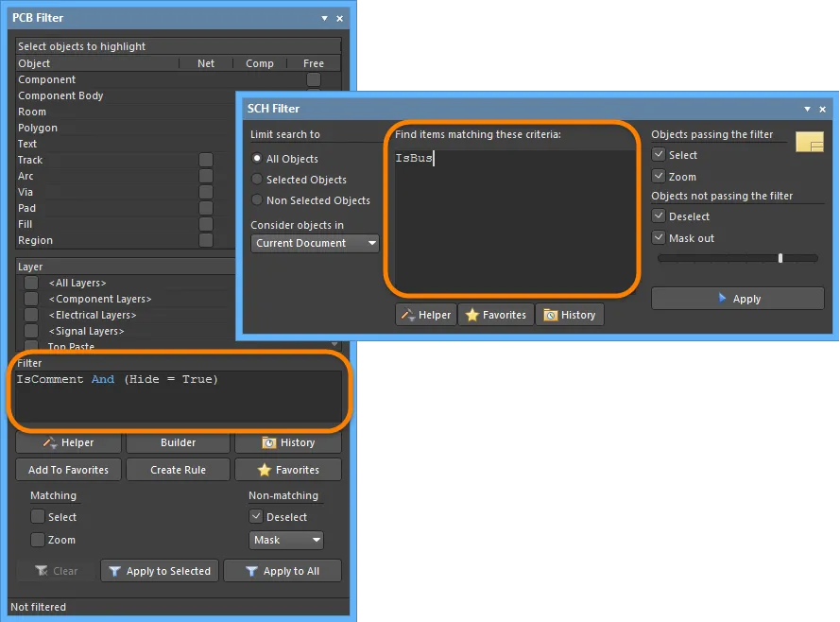Check the <Signal Layers> checkbox

pos(31,331)
